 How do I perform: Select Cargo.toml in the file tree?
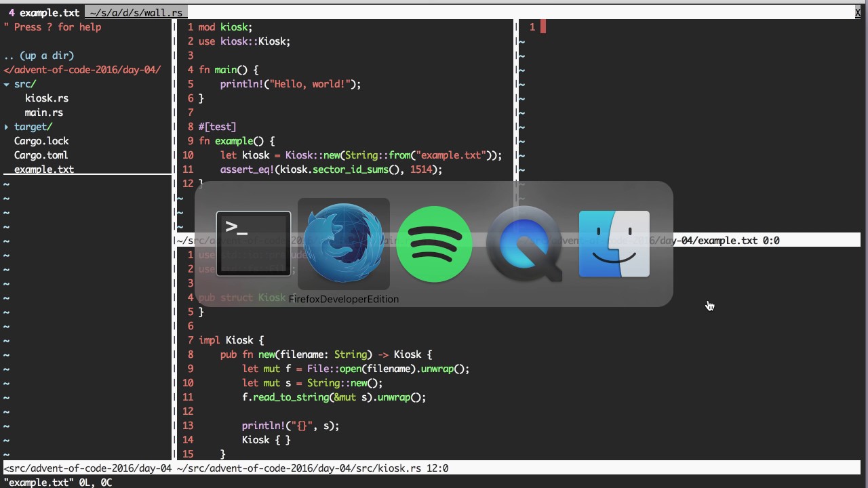(x=41, y=155)
